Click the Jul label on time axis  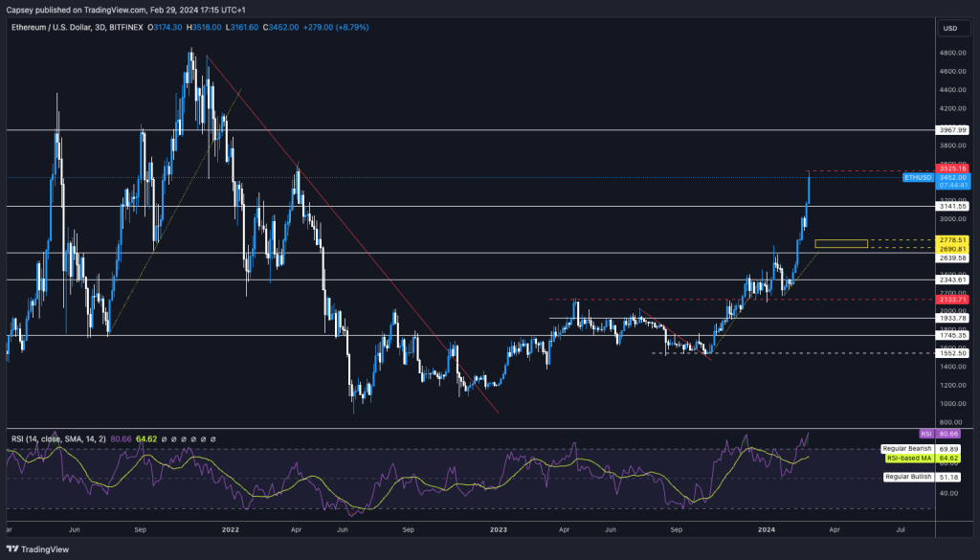coord(901,530)
